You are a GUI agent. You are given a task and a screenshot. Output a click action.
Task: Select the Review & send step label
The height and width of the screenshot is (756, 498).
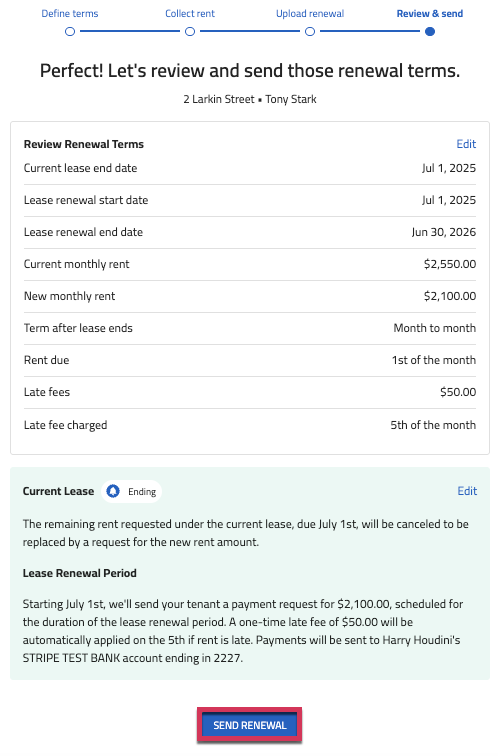430,14
